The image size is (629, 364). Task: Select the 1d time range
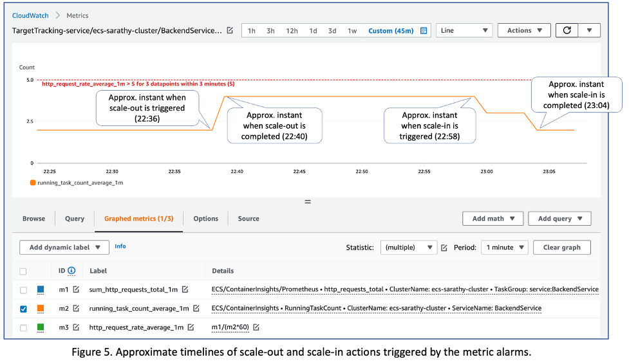[314, 31]
